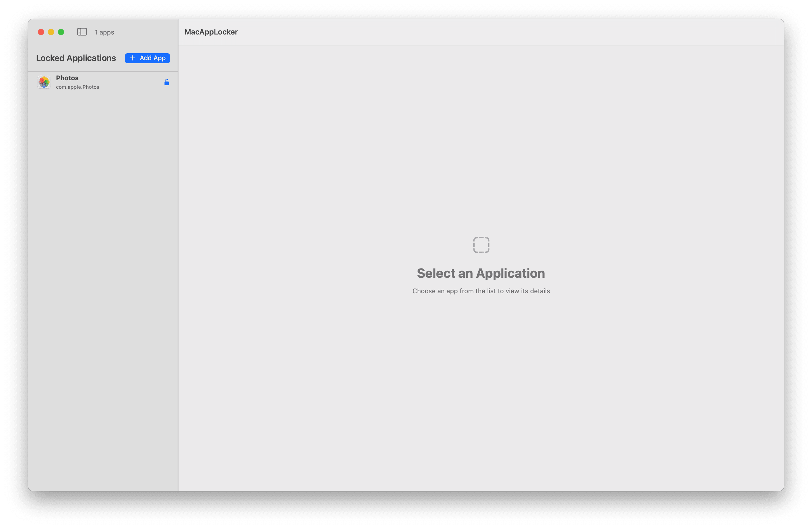Click the Photos app icon in sidebar
Screen dimensions: 812x528
(x=44, y=82)
